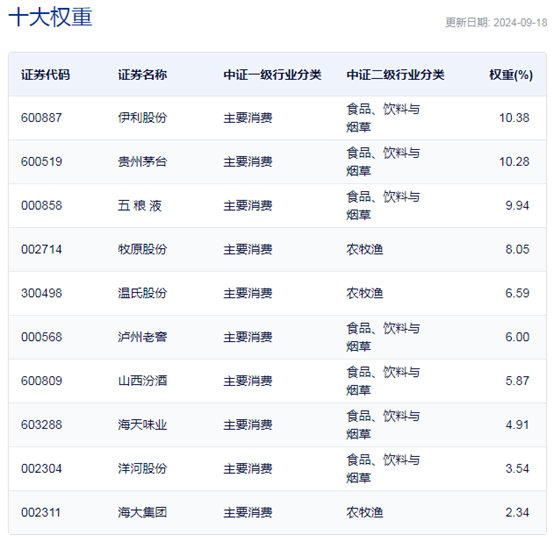The image size is (554, 542).
Task: Select stock code 000858
Action: [x=41, y=206]
